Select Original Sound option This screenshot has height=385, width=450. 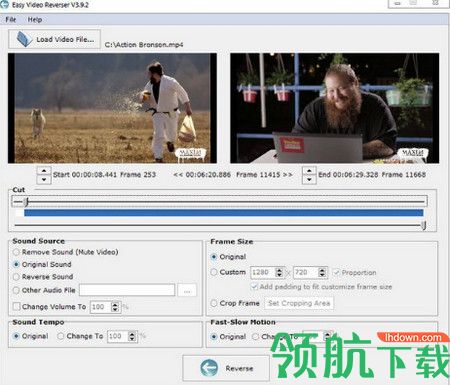click(42, 264)
